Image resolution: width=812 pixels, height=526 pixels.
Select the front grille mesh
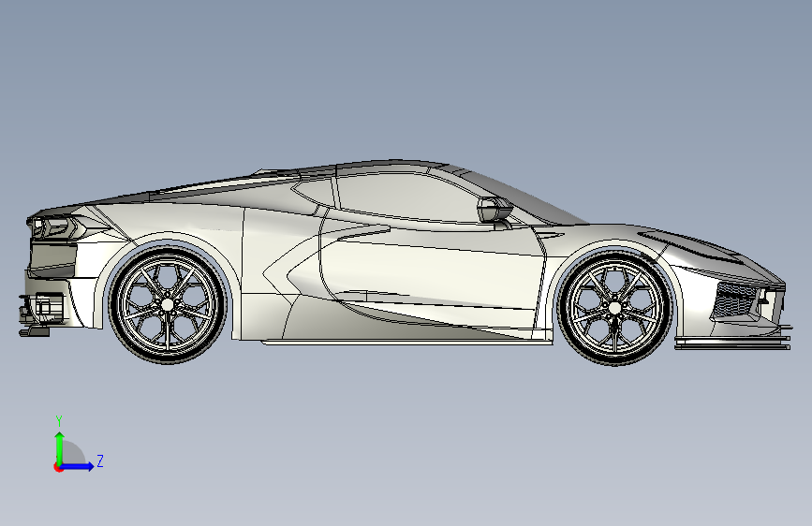point(734,300)
